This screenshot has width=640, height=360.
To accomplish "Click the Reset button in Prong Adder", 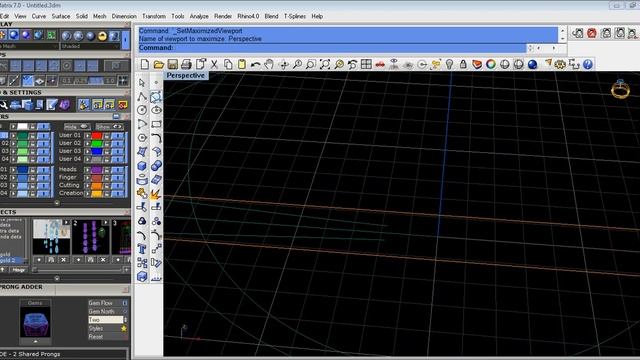I will click(108, 337).
